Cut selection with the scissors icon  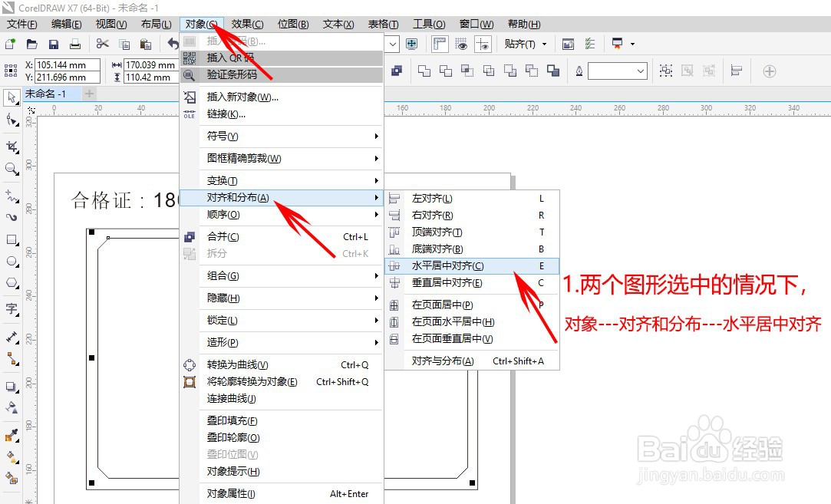pyautogui.click(x=102, y=44)
